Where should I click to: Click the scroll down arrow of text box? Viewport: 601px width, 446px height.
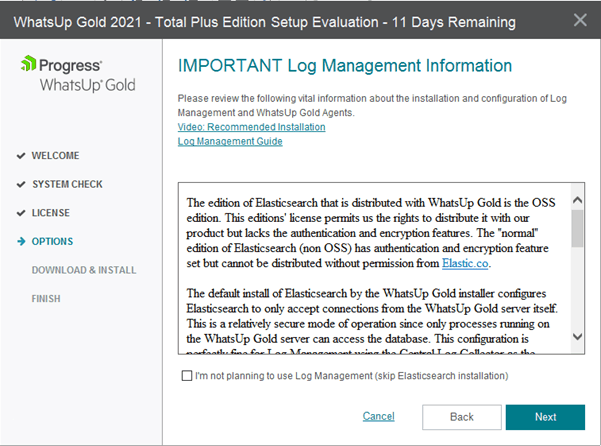tap(577, 337)
